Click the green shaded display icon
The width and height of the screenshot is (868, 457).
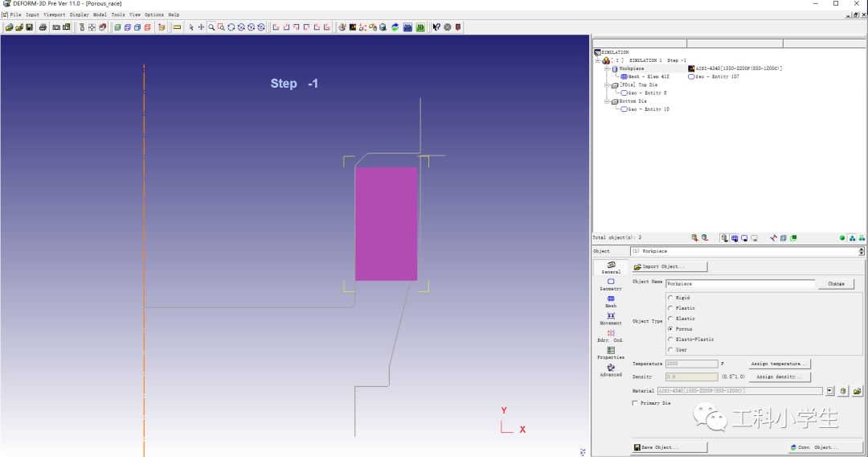click(117, 27)
